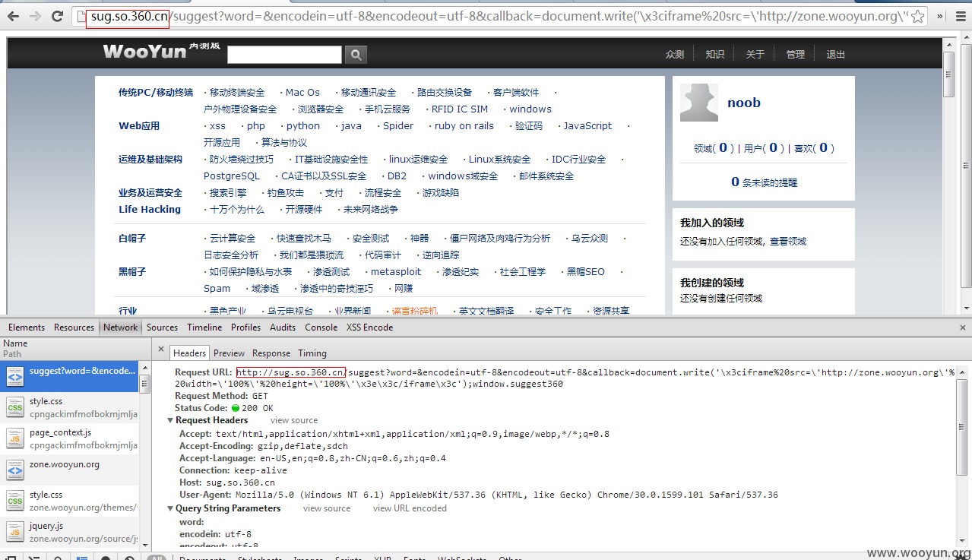The width and height of the screenshot is (972, 560).
Task: Open the Mac Os category link
Action: pos(302,93)
